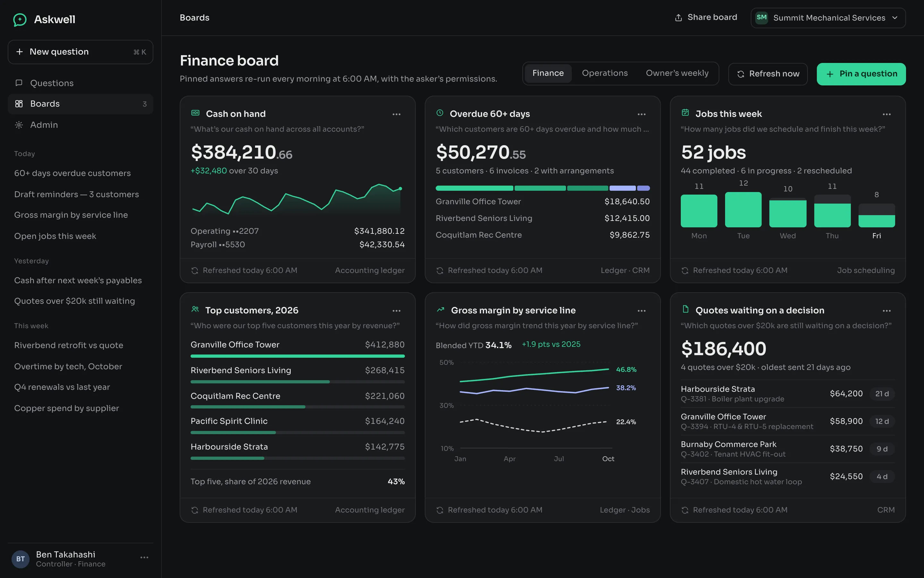This screenshot has width=924, height=578.
Task: Click the Overdue segmented amount bar
Action: point(543,188)
